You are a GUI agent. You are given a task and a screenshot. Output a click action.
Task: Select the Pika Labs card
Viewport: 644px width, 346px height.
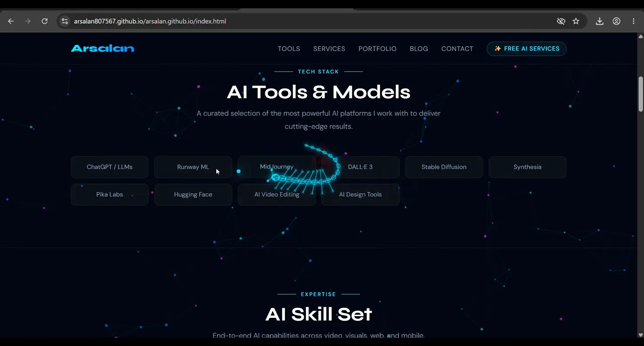(x=109, y=195)
